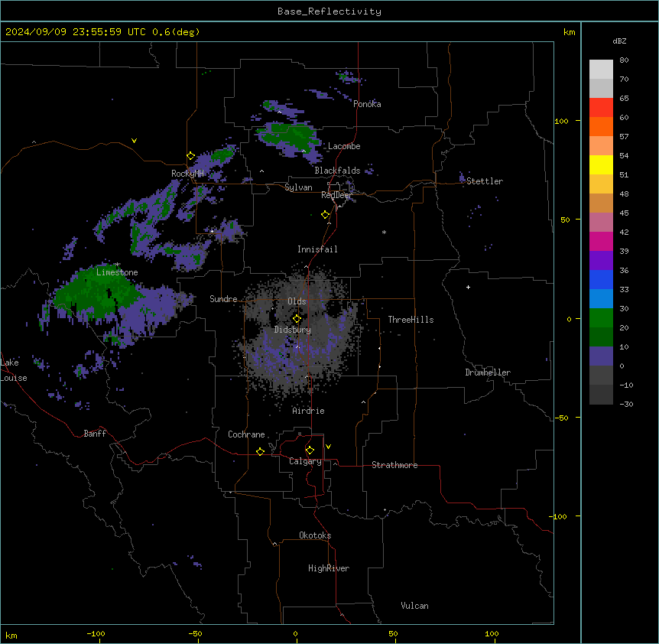Viewport: 659px width, 644px height.
Task: Select the ThreeHills label
Action: tap(411, 320)
